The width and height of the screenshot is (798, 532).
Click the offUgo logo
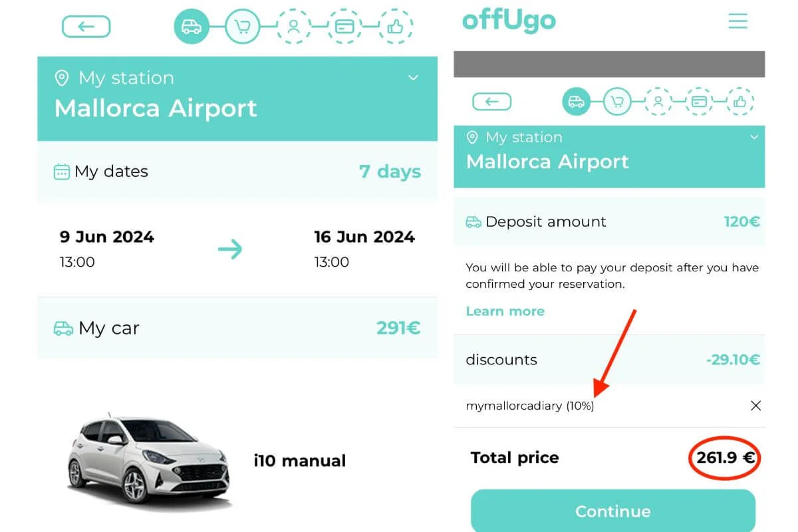click(x=509, y=21)
